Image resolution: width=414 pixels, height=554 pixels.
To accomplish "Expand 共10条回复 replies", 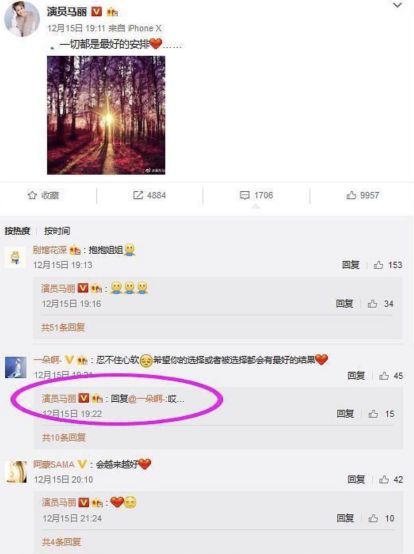I will coord(64,438).
